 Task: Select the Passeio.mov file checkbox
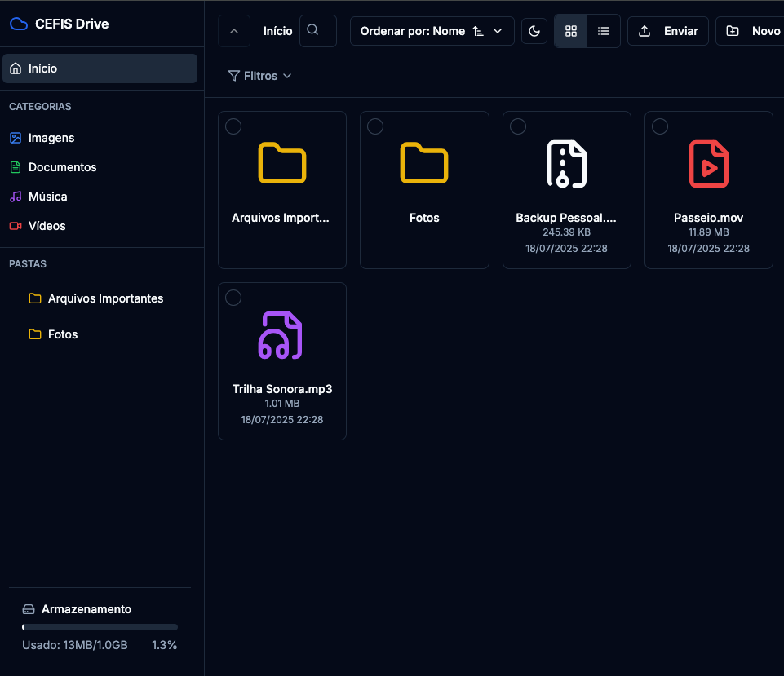(x=660, y=126)
